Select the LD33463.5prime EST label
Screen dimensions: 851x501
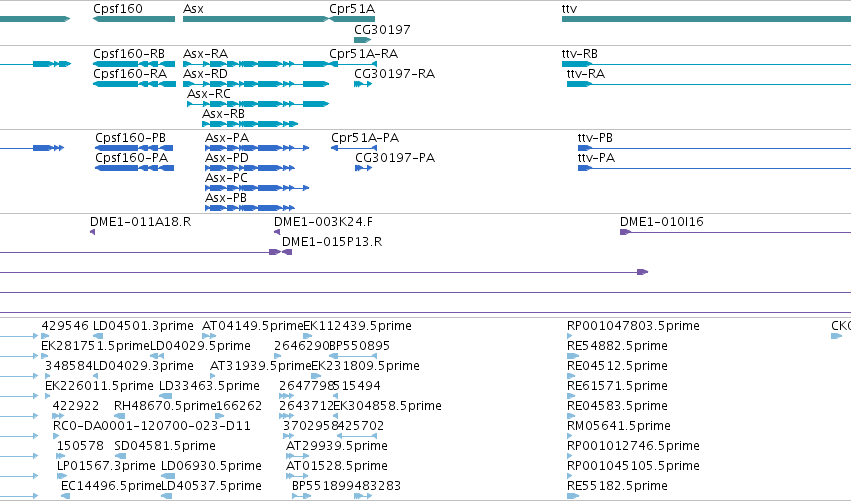(209, 386)
